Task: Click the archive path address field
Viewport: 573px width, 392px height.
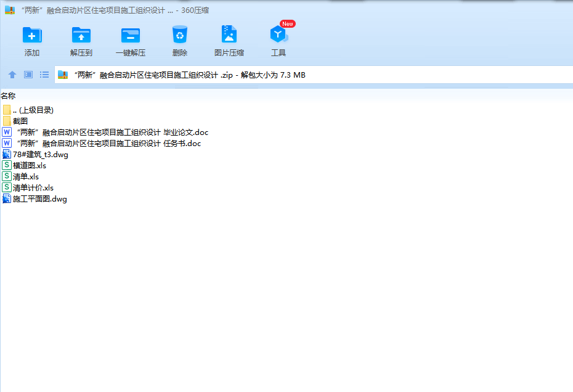Action: 314,75
